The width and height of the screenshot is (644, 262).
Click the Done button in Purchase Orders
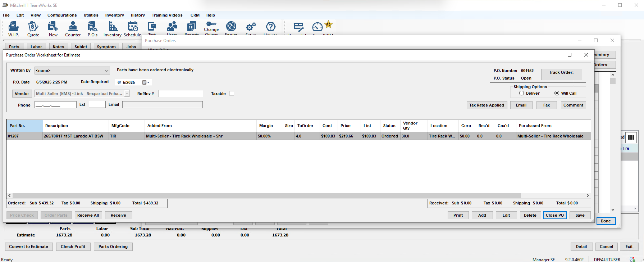[606, 221]
